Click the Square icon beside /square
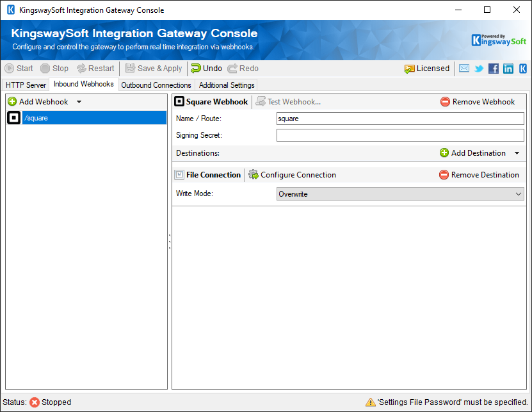The height and width of the screenshot is (412, 532). [x=14, y=118]
